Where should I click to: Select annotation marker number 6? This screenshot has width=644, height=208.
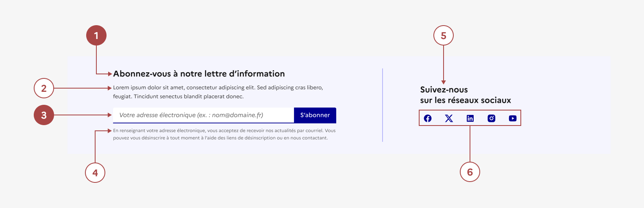pos(470,172)
